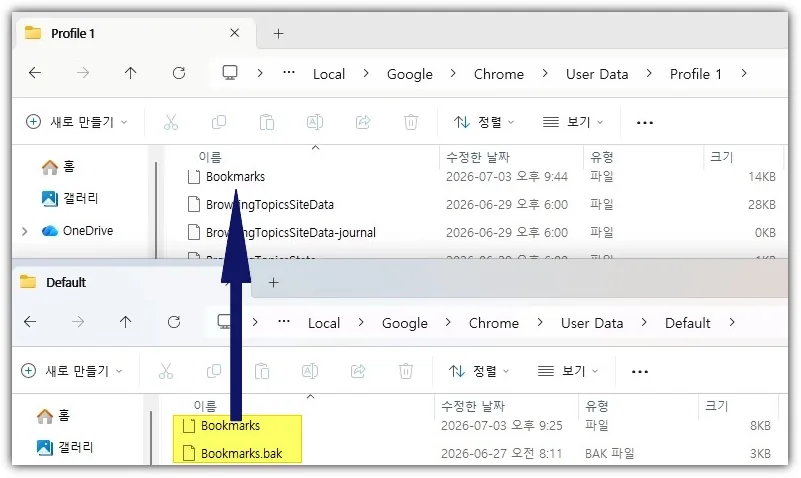The image size is (801, 478).
Task: Click Paste icon in Profile 1 toolbar
Action: click(267, 123)
